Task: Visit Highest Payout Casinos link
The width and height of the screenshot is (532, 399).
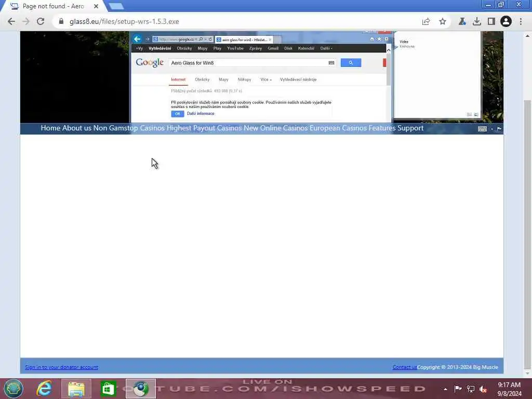Action: pyautogui.click(x=204, y=128)
